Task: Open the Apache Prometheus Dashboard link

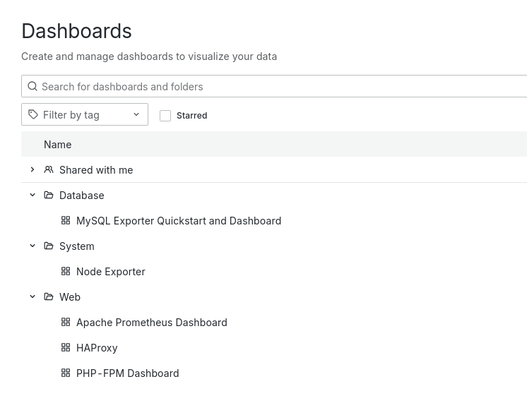Action: point(152,323)
